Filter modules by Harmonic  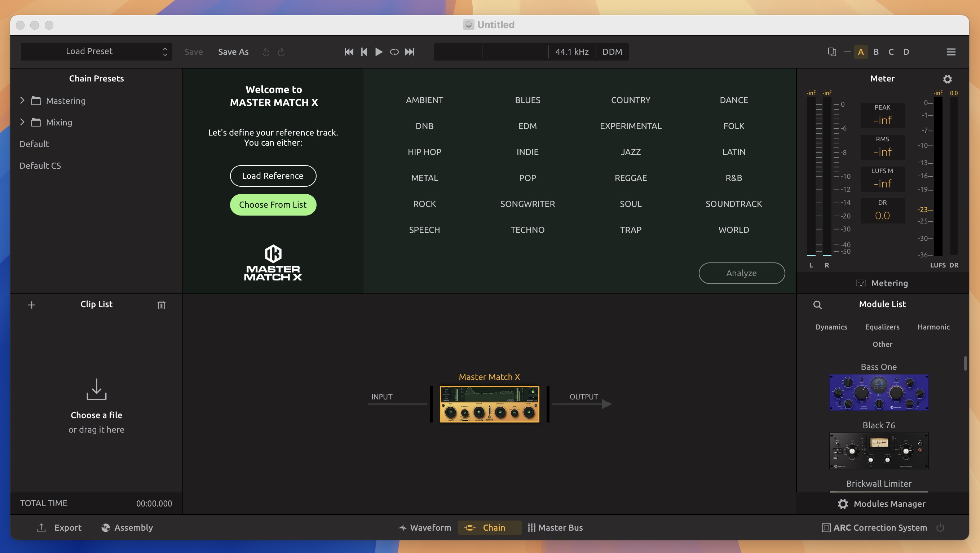933,327
